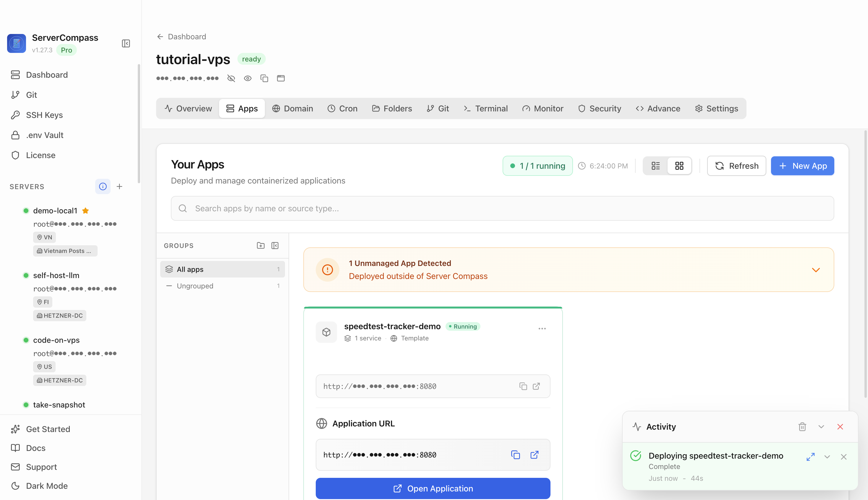
Task: Reveal server IP with eye icon
Action: click(x=248, y=78)
